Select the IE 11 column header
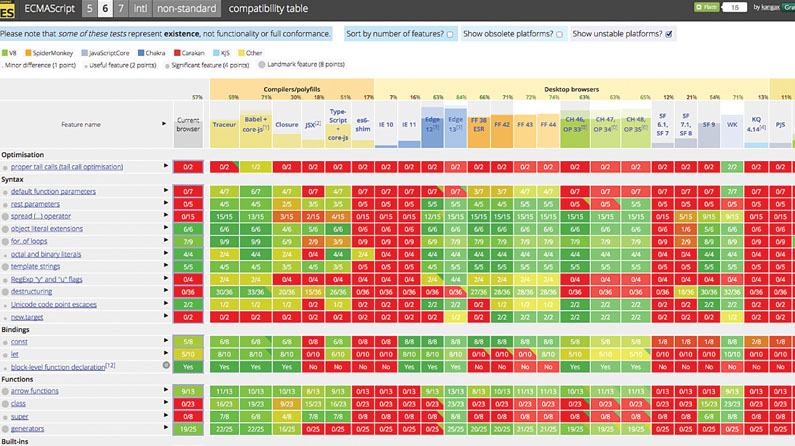Screen dimensions: 795x446 (409, 125)
